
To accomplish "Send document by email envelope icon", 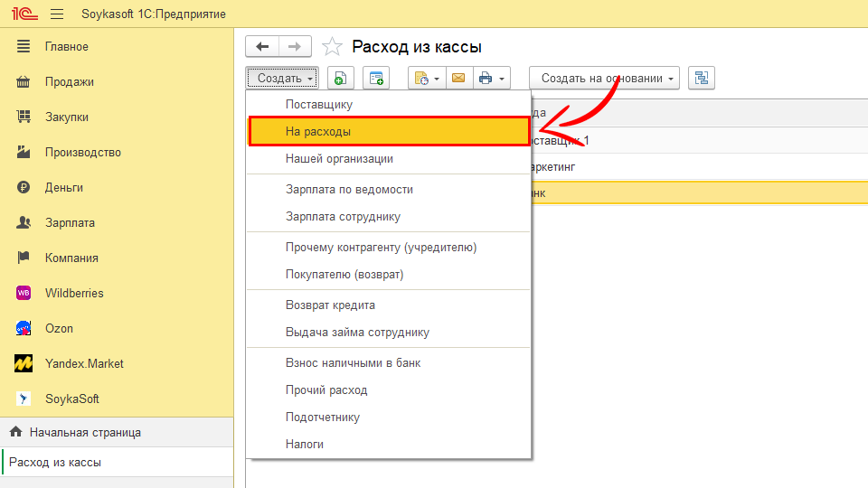I will pos(458,79).
